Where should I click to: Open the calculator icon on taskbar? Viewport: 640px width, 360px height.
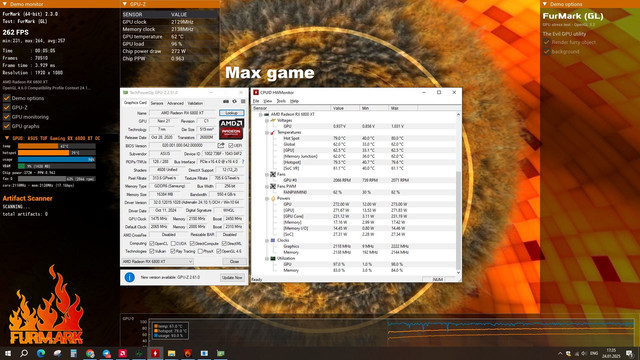[73, 353]
